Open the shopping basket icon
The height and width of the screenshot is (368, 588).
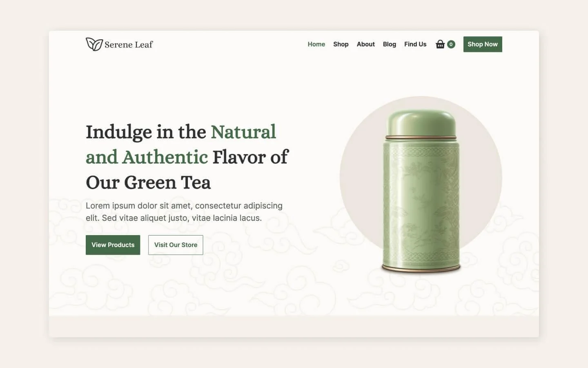pos(440,44)
